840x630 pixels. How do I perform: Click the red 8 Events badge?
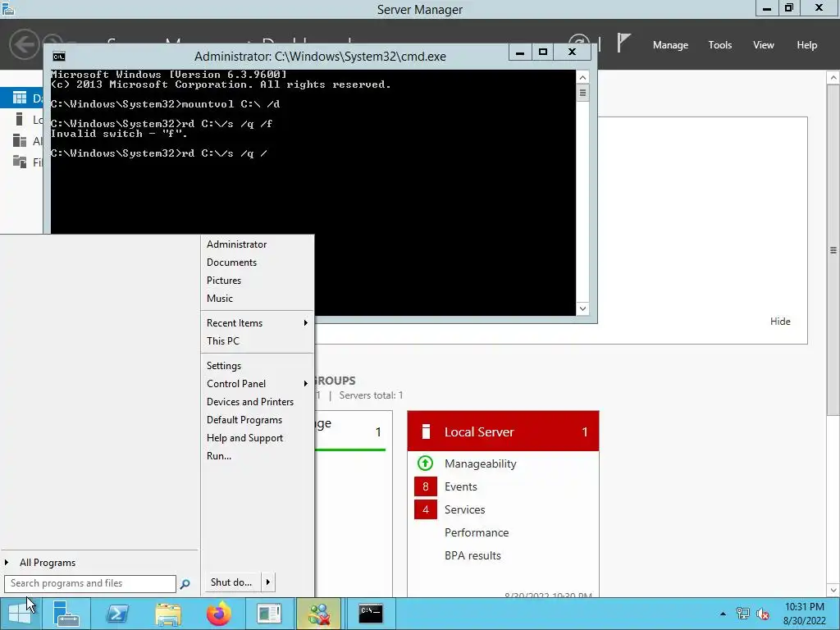pos(426,486)
